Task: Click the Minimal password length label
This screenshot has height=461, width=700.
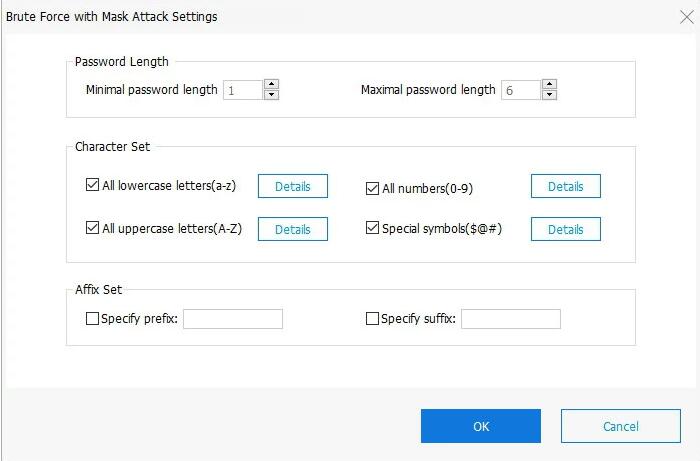Action: click(151, 90)
